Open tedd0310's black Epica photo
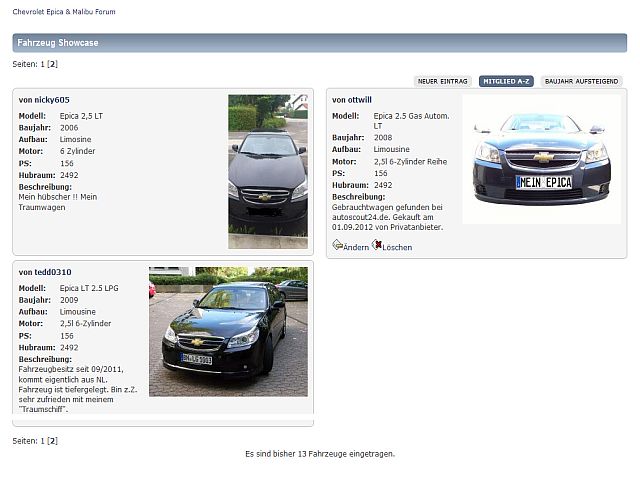Image resolution: width=640 pixels, height=480 pixels. click(x=228, y=332)
